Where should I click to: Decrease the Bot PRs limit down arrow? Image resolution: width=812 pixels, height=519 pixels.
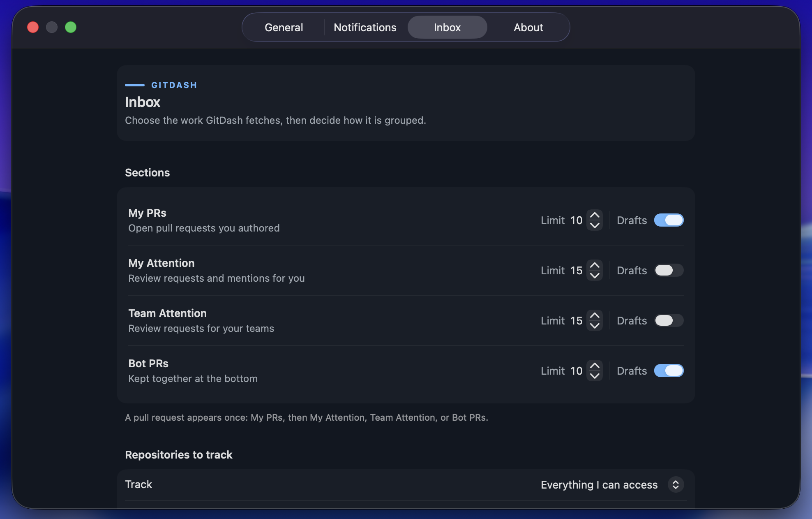pos(595,376)
